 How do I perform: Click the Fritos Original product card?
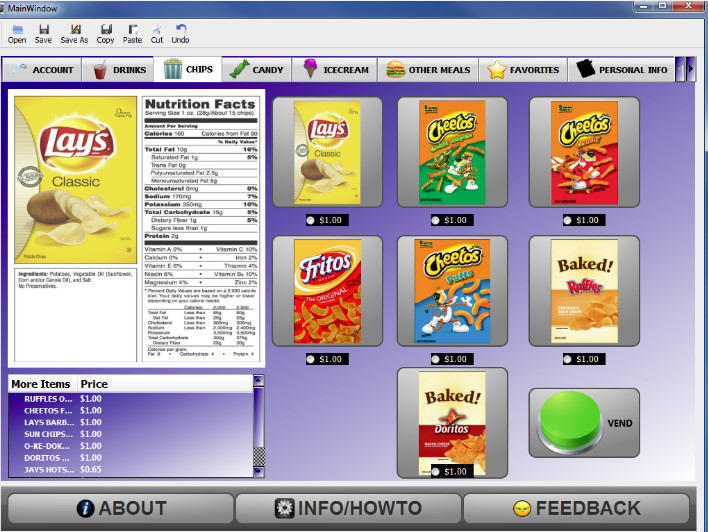point(327,291)
